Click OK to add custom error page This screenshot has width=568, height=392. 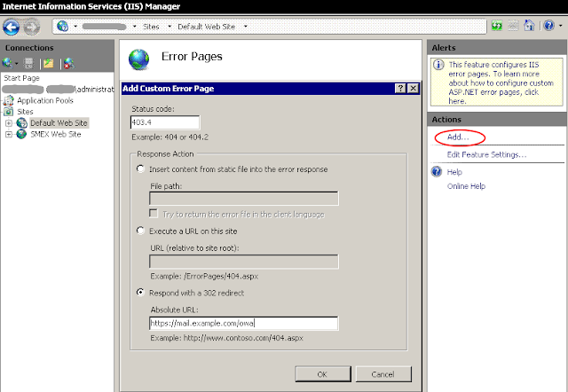(323, 374)
